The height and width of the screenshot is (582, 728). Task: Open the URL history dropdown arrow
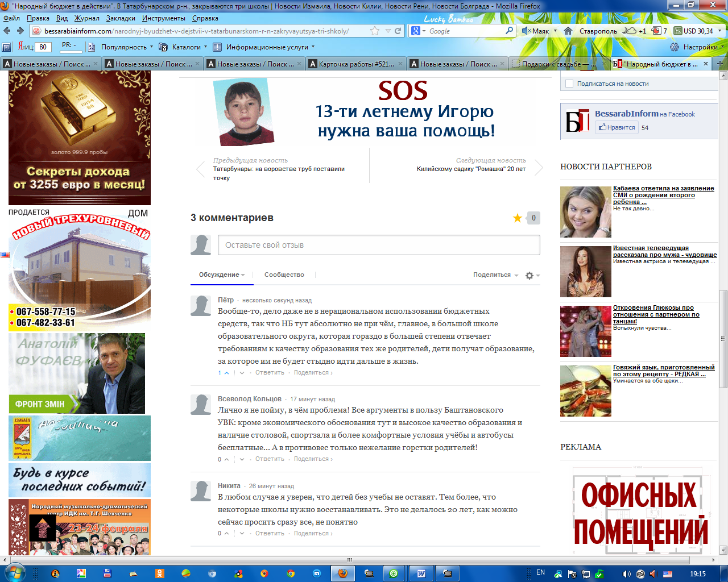(x=388, y=31)
